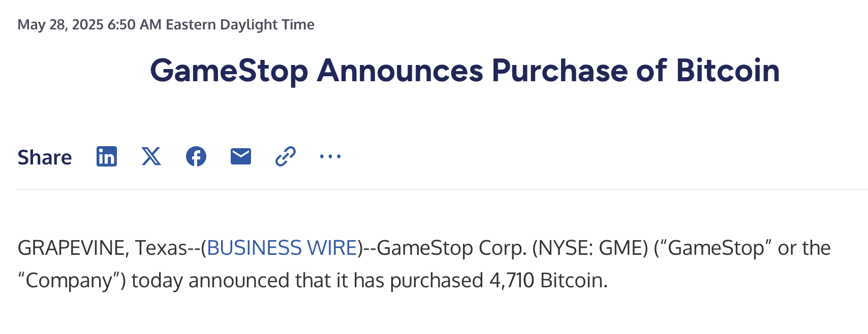Viewport: 868px width, 334px height.
Task: Share the article via email icon
Action: 241,156
